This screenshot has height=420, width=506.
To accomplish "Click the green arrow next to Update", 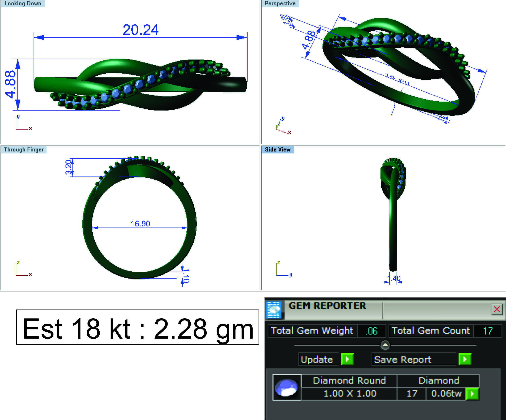I will click(347, 359).
